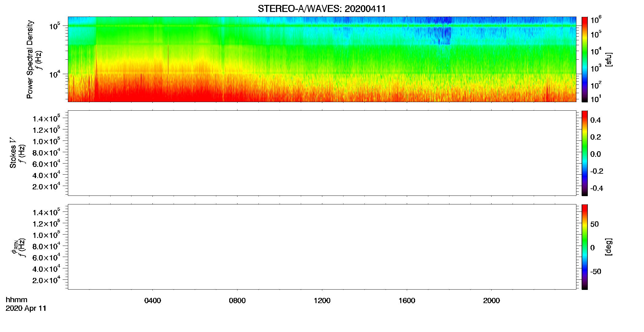The image size is (644, 332).
Task: Click the 0400 time tick label
Action: click(x=153, y=301)
